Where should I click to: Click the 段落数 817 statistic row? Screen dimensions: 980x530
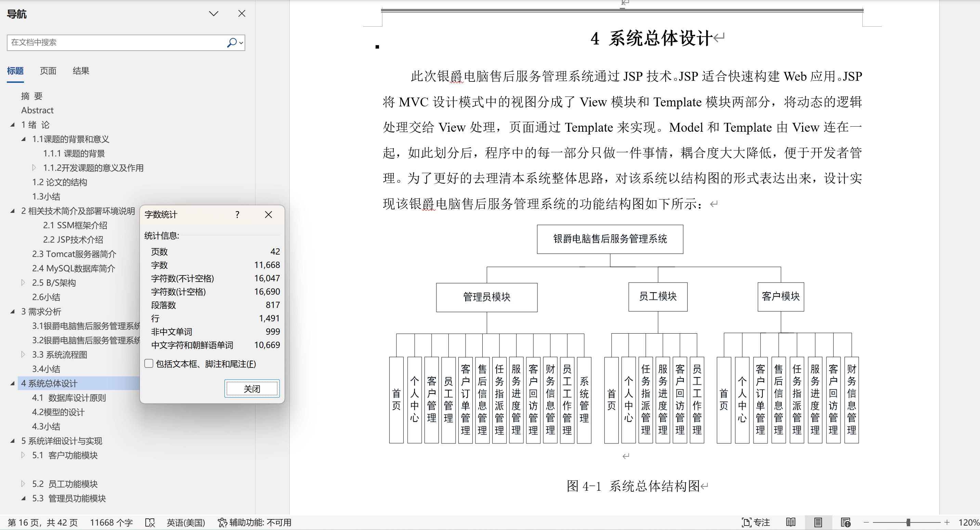215,305
